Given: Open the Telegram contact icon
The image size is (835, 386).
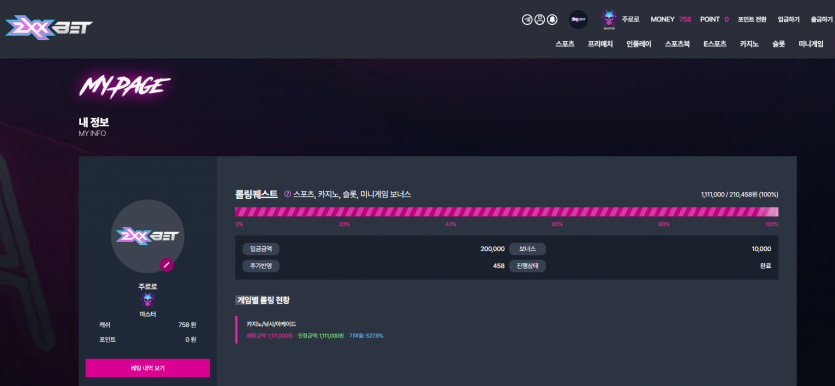Looking at the screenshot, I should (527, 19).
